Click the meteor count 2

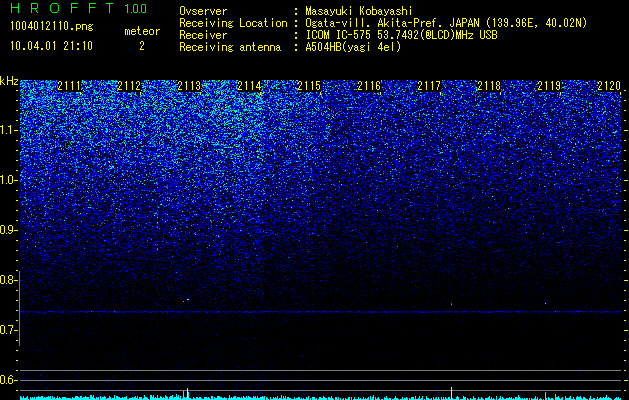click(x=142, y=46)
